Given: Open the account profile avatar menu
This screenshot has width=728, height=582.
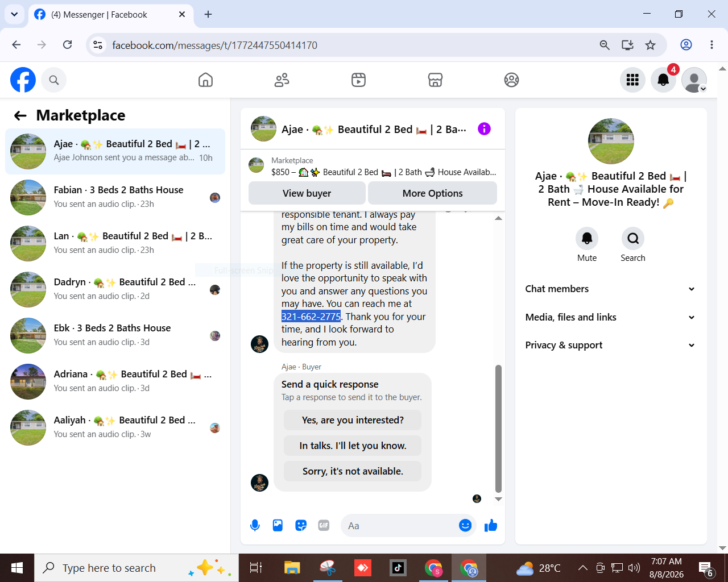Looking at the screenshot, I should coord(694,80).
